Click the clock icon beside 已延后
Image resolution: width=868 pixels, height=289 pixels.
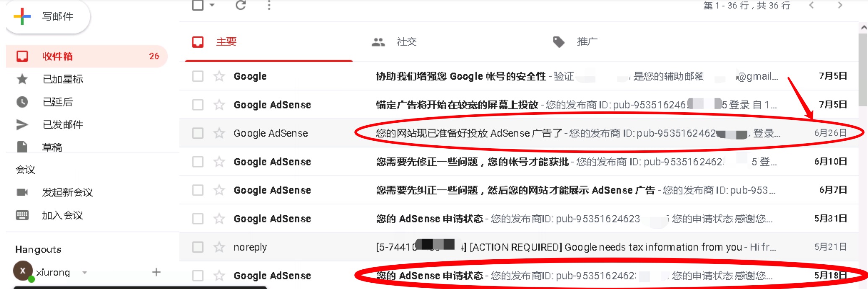(x=22, y=102)
